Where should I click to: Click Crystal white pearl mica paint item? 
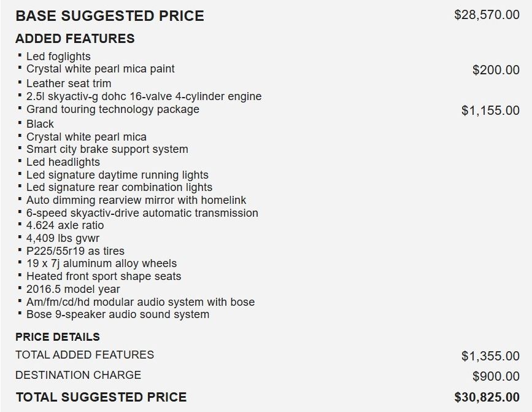pyautogui.click(x=101, y=69)
